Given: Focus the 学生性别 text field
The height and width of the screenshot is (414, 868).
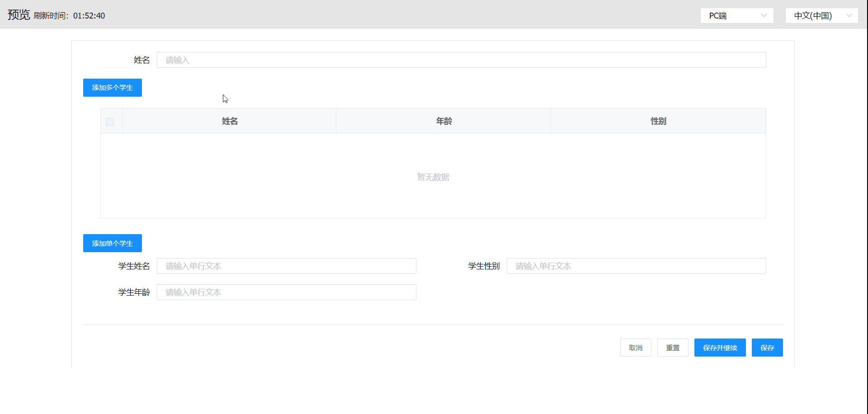Looking at the screenshot, I should click(x=636, y=266).
